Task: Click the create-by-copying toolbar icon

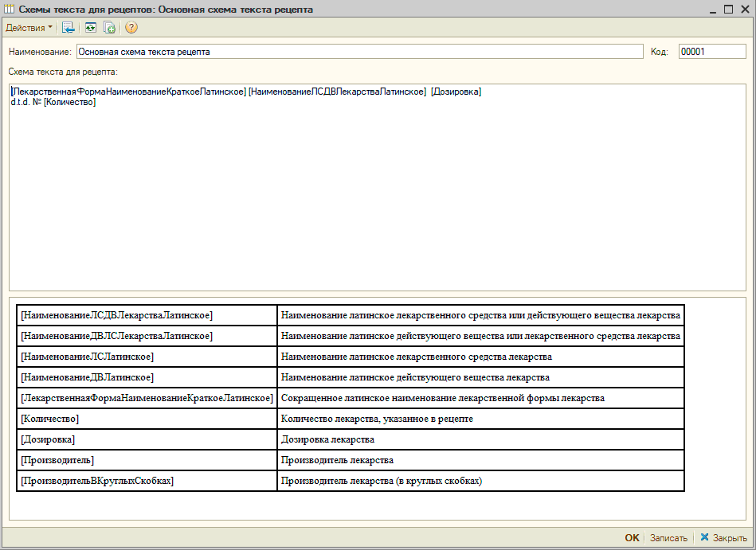Action: coord(110,28)
